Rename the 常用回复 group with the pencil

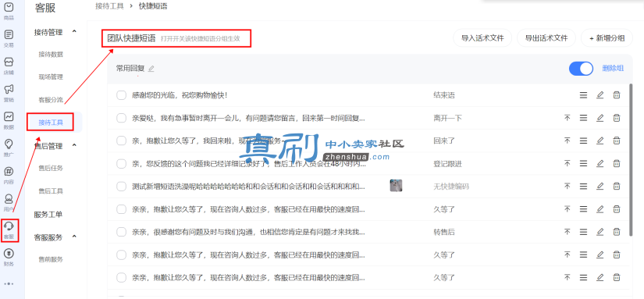click(x=151, y=69)
